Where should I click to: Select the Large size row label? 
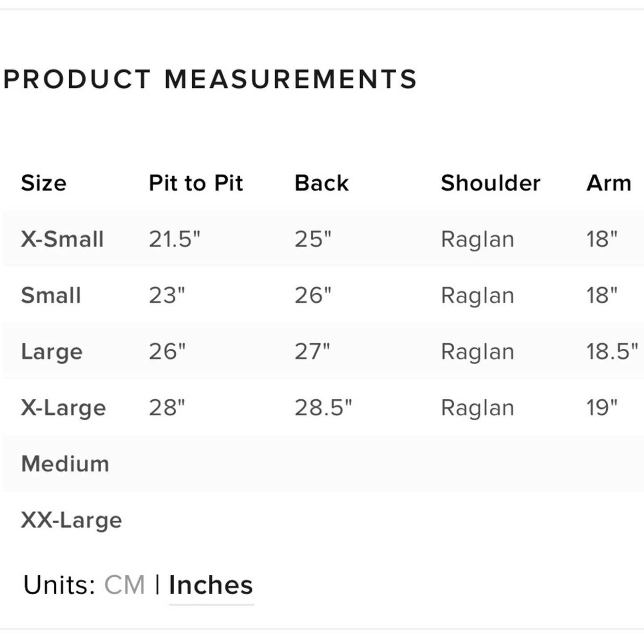click(x=52, y=352)
